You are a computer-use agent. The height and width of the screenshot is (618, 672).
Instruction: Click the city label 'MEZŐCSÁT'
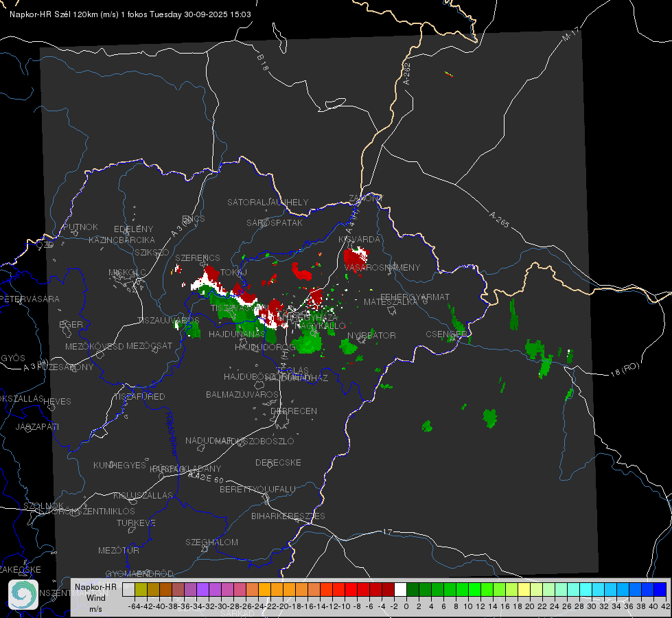(x=149, y=345)
